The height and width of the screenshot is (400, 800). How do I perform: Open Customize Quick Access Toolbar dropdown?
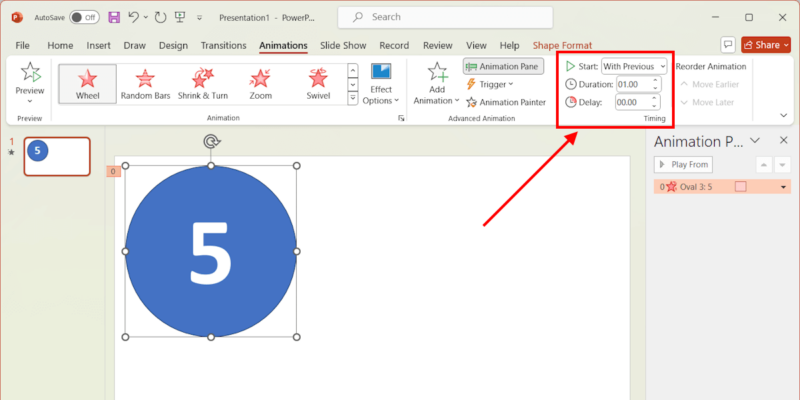click(x=199, y=17)
